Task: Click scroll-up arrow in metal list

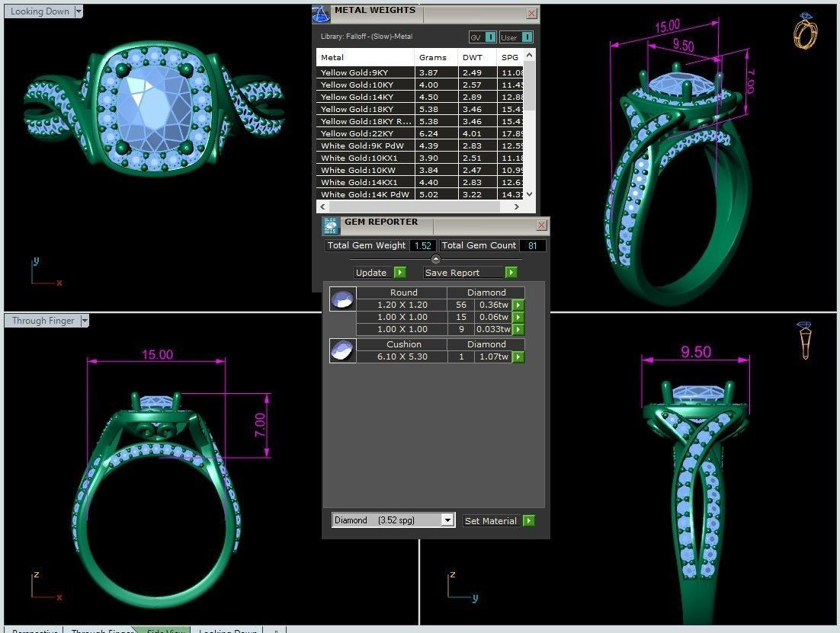Action: pyautogui.click(x=529, y=55)
